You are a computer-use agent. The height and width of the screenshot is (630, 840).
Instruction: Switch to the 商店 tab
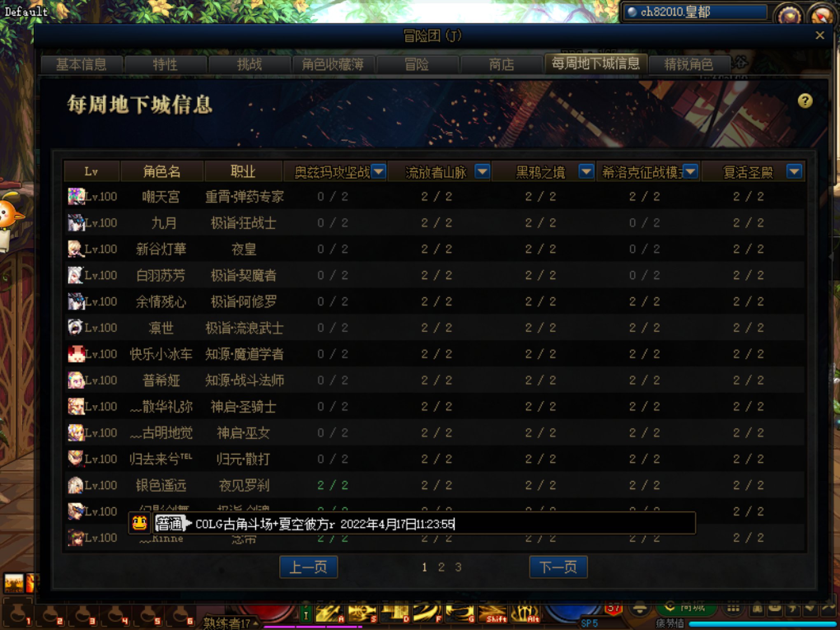tap(501, 65)
